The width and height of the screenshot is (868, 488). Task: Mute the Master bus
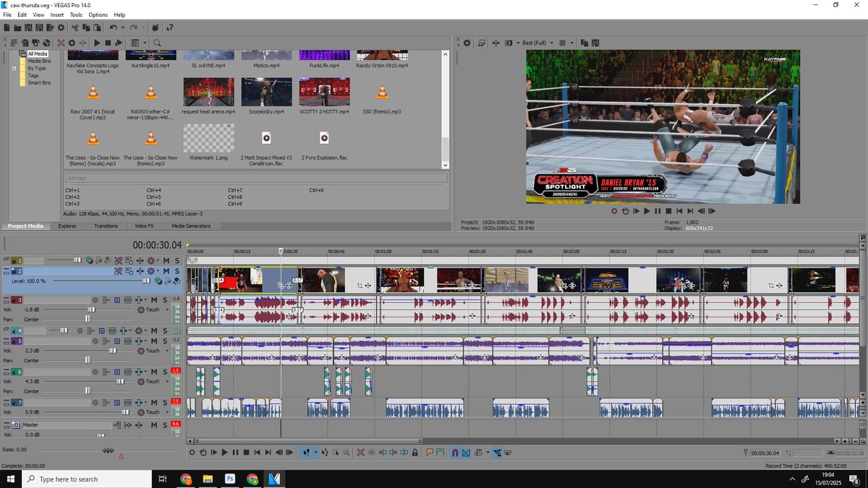[154, 424]
